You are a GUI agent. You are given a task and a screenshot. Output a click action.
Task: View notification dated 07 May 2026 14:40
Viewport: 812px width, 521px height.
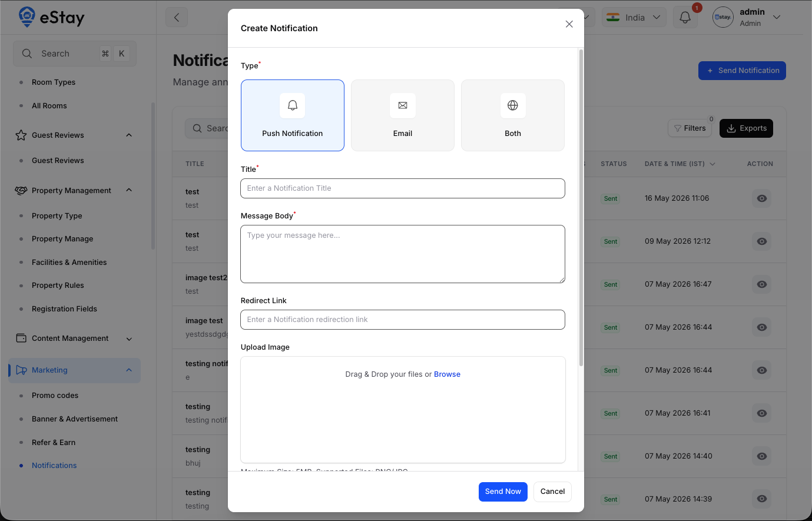(x=761, y=456)
